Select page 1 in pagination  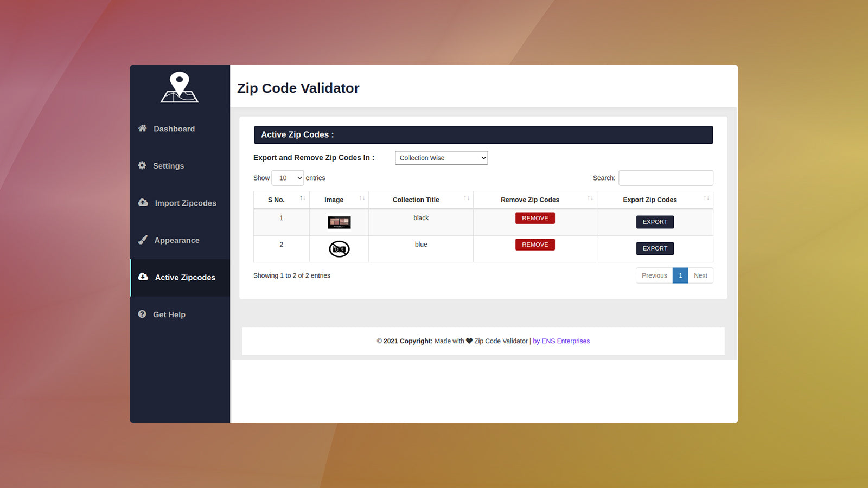(x=680, y=275)
